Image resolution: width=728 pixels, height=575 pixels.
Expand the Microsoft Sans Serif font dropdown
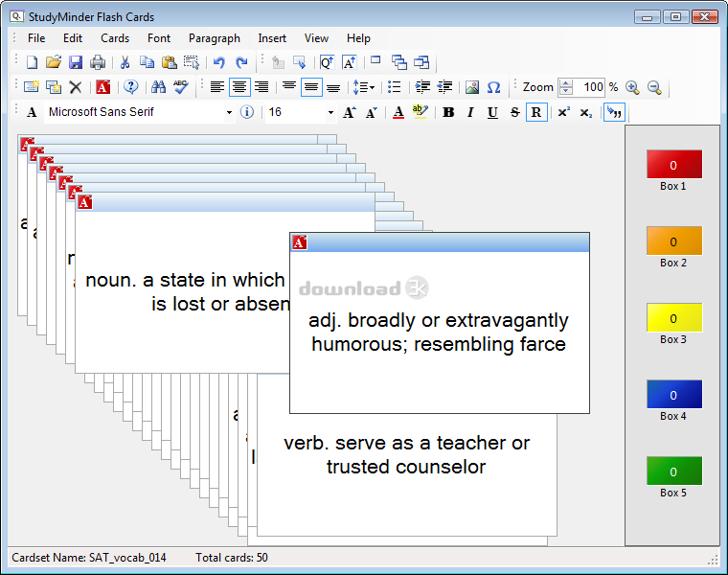point(229,112)
